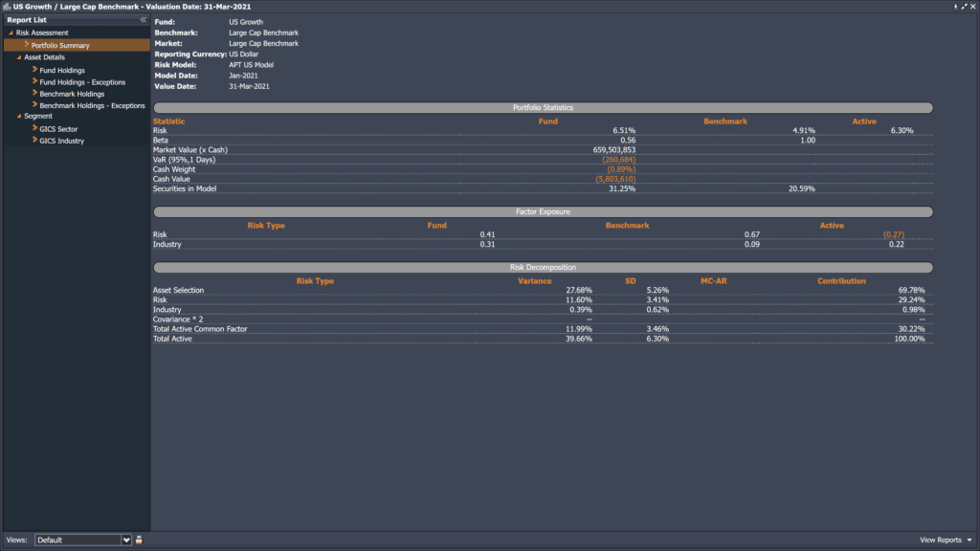
Task: Click the Factor Exposure section header bar
Action: (x=543, y=212)
